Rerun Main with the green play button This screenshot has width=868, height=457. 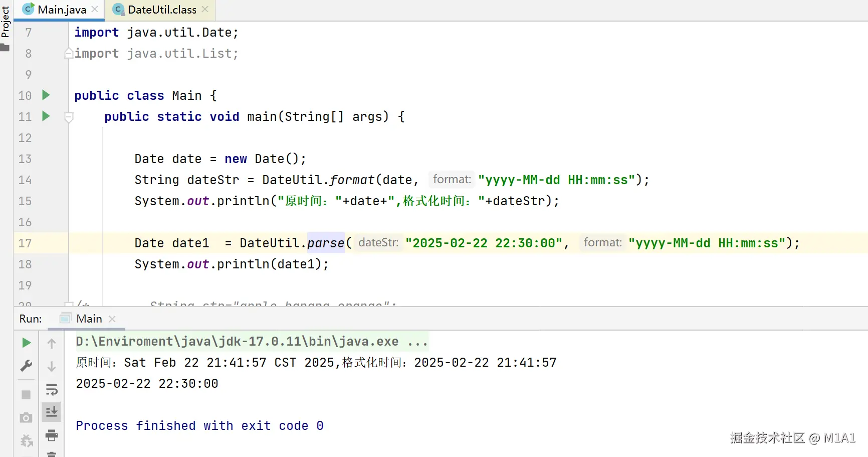click(x=26, y=343)
